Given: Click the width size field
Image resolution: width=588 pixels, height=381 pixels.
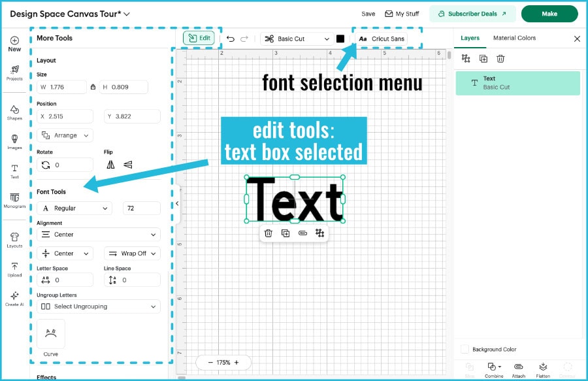Looking at the screenshot, I should [61, 87].
